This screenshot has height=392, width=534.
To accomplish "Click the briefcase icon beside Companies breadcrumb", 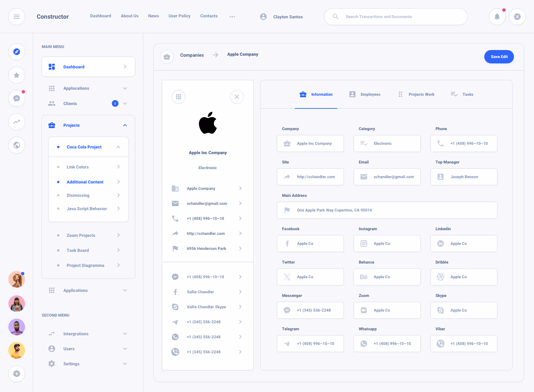I will (167, 57).
